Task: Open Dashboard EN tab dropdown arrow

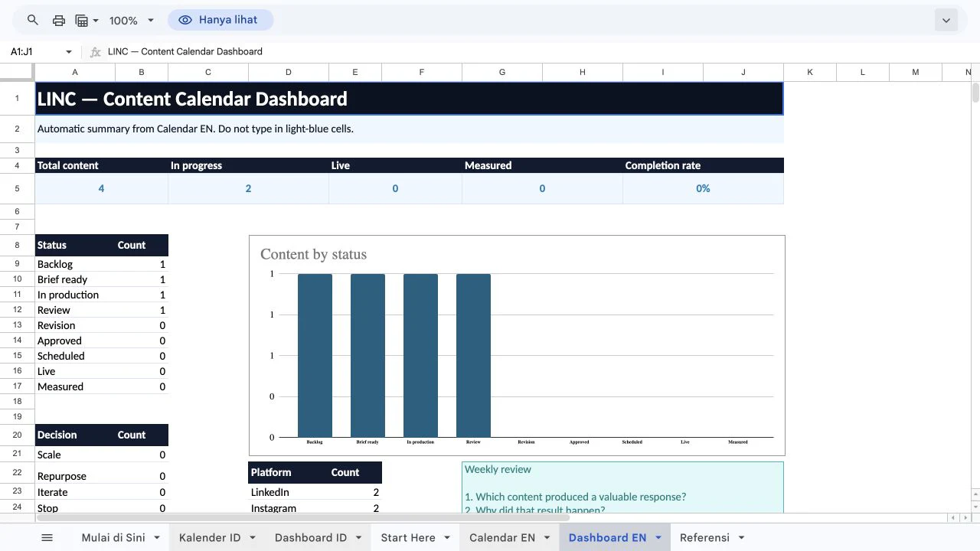Action: (658, 538)
